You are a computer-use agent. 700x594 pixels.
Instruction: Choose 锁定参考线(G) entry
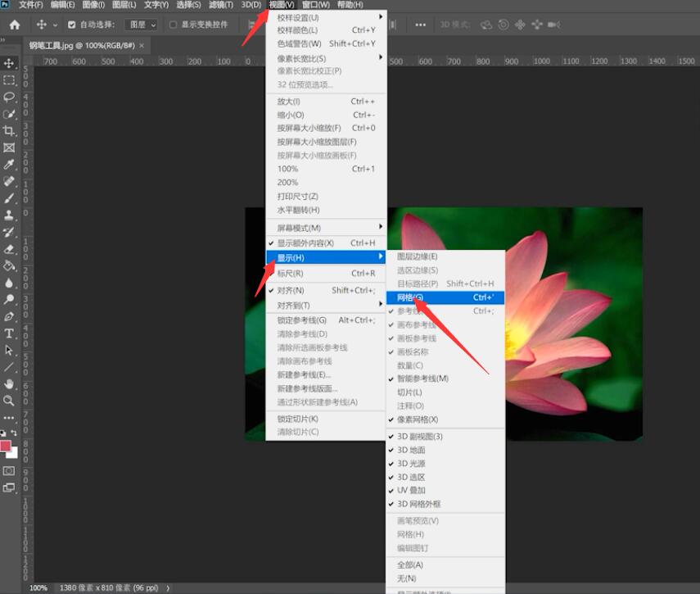click(326, 320)
